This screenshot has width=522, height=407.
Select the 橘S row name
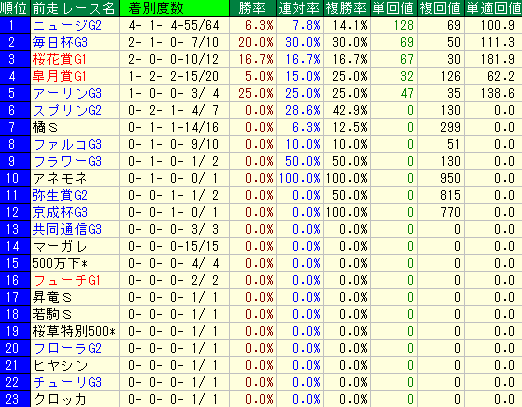[45, 127]
